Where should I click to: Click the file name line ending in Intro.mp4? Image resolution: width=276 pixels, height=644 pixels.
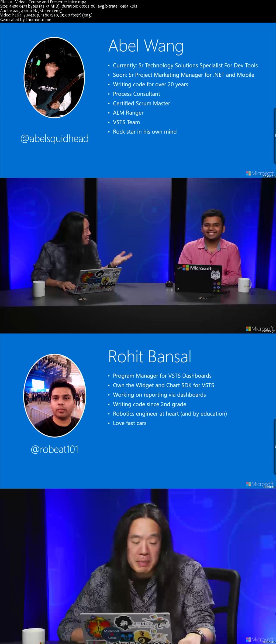[x=43, y=2]
